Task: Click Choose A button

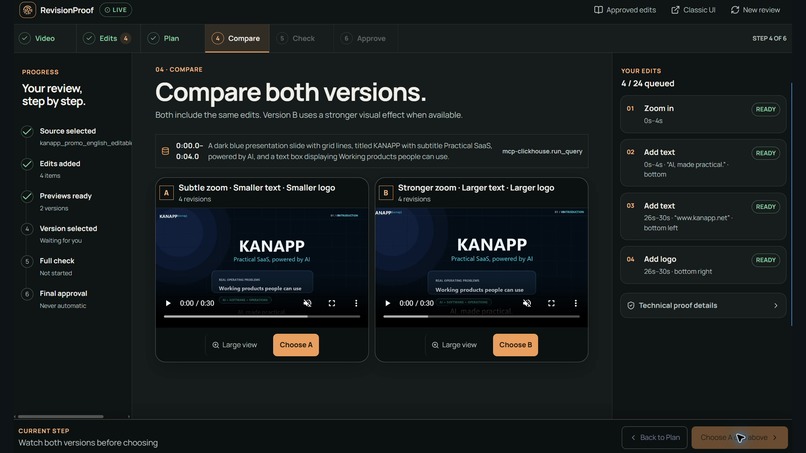Action: [296, 345]
